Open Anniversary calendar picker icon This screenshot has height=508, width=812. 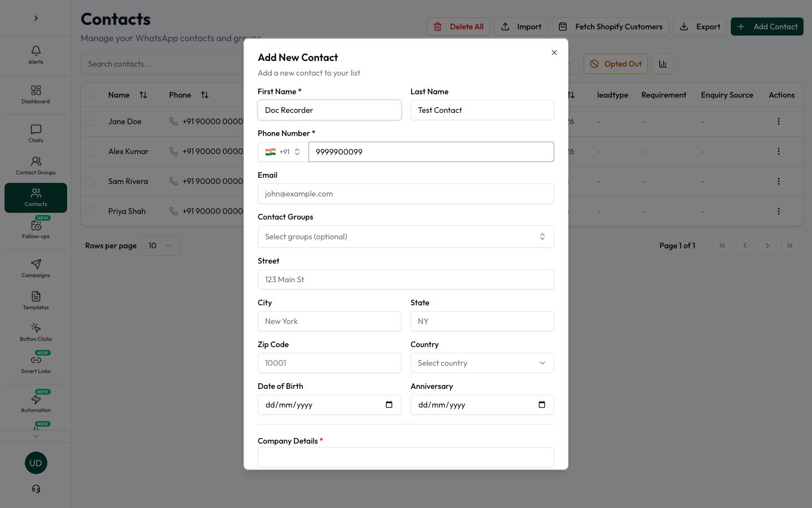(x=542, y=405)
